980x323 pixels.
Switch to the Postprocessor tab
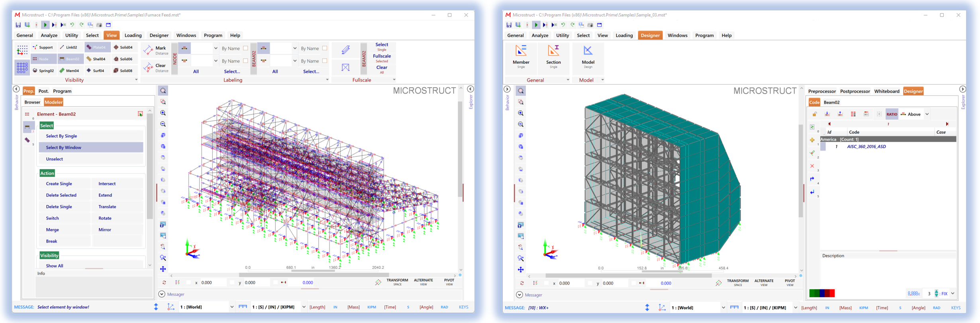pos(855,91)
